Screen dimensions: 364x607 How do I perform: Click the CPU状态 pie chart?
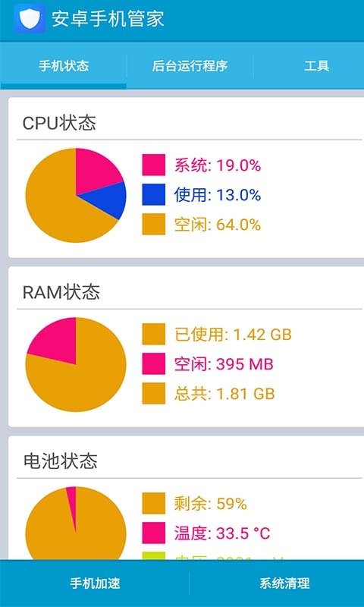click(76, 195)
